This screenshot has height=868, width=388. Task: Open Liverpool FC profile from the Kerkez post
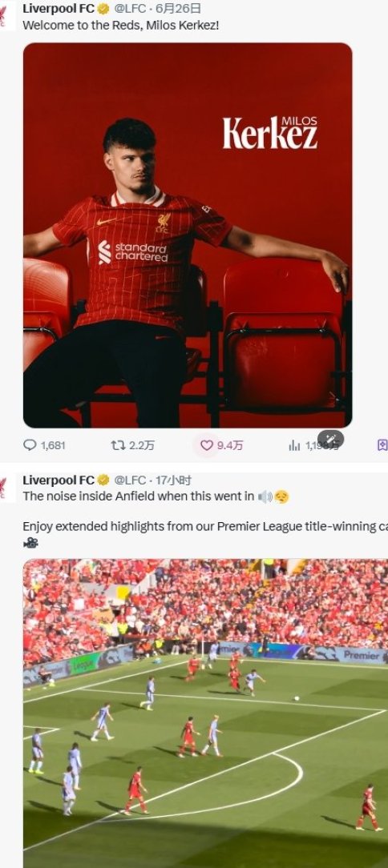[x=59, y=8]
